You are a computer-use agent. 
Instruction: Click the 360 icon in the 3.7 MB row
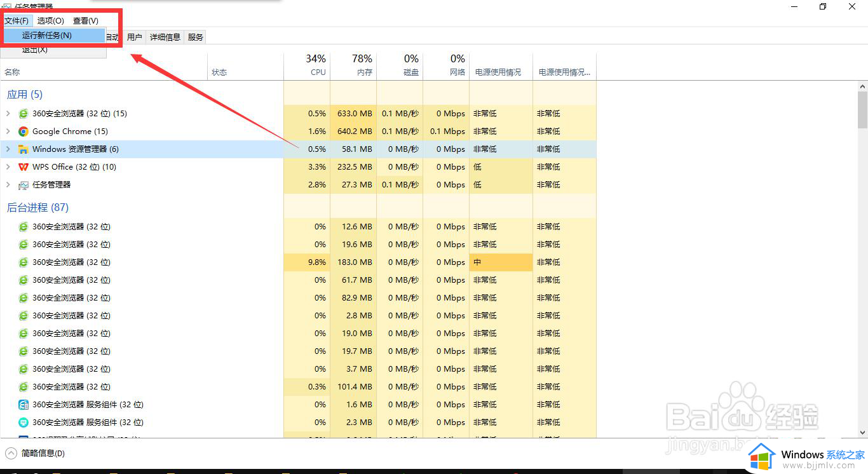[24, 369]
